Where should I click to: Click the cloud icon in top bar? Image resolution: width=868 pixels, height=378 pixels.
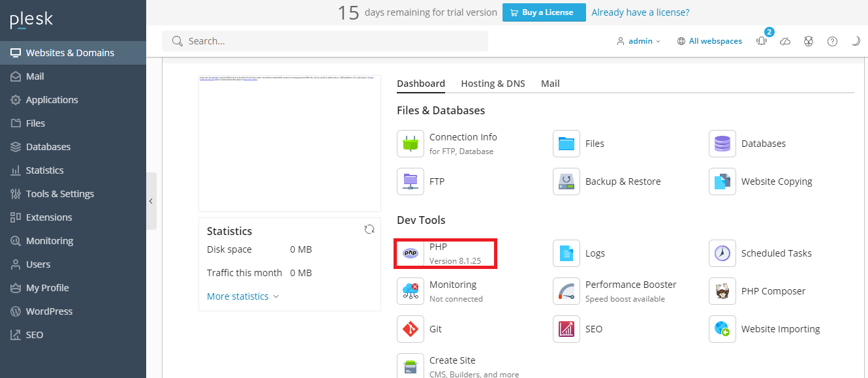786,41
